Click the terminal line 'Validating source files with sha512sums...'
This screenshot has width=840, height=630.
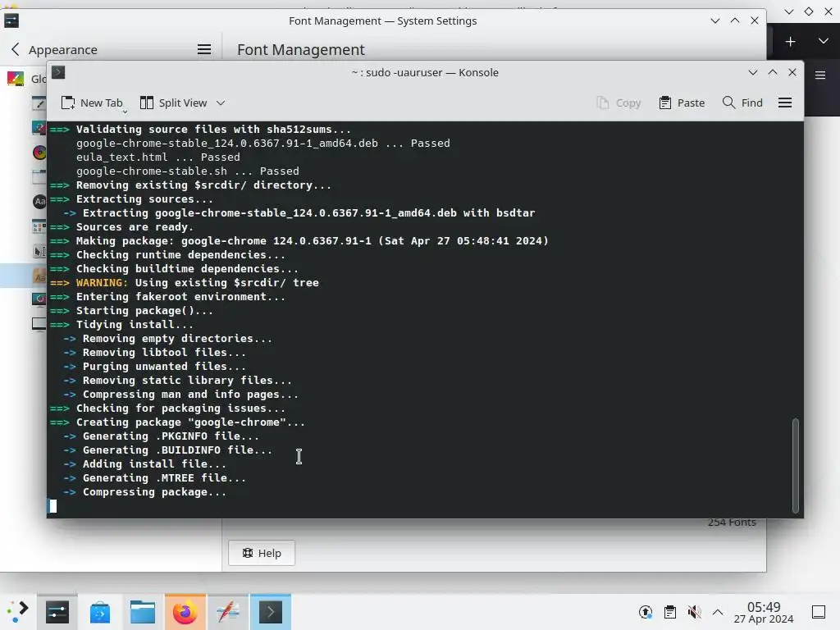(213, 129)
